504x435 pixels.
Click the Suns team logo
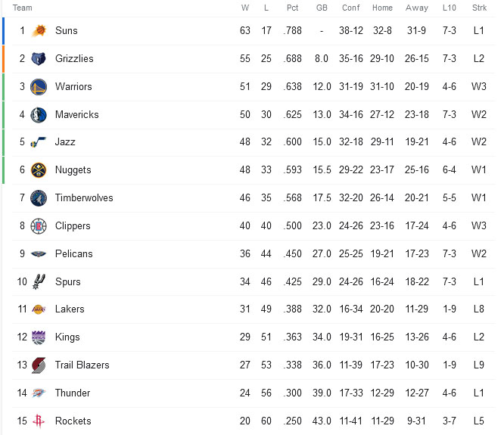(x=39, y=31)
